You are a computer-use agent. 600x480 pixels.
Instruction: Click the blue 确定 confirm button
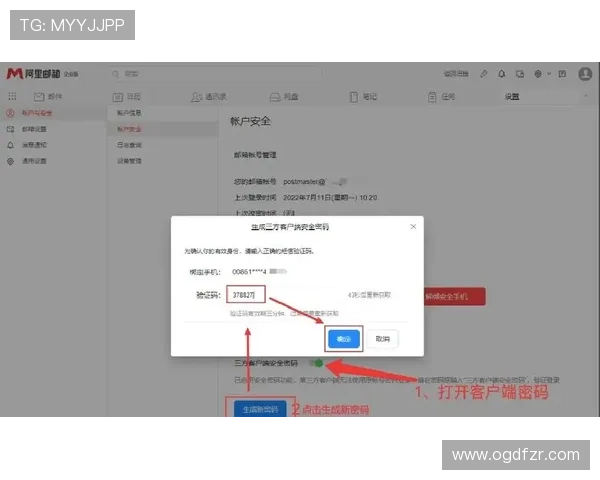tap(344, 339)
